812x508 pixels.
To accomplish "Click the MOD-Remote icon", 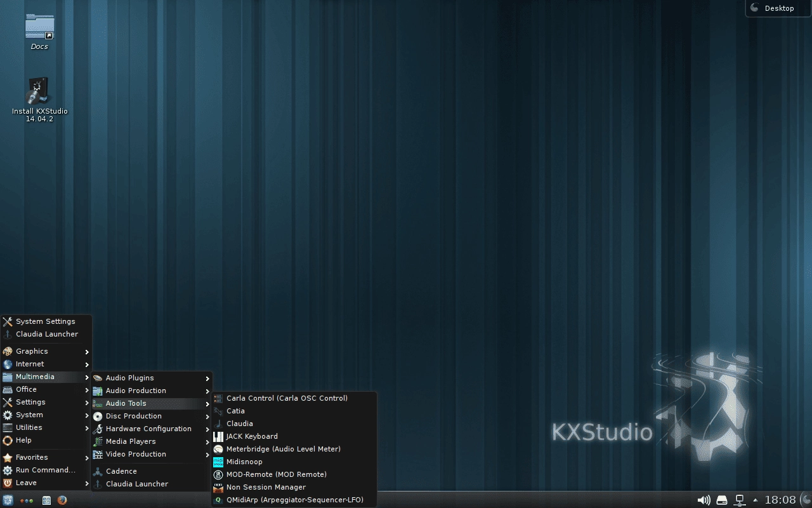I will (x=218, y=474).
